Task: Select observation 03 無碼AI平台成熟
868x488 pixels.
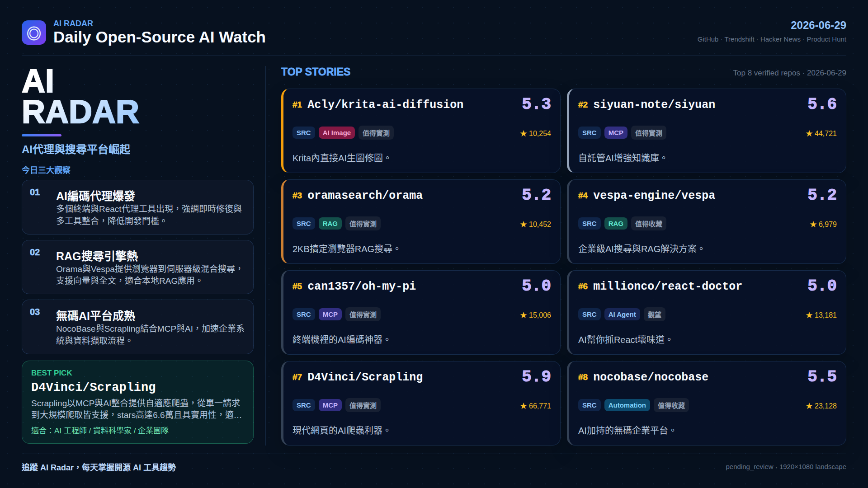Action: point(137,327)
